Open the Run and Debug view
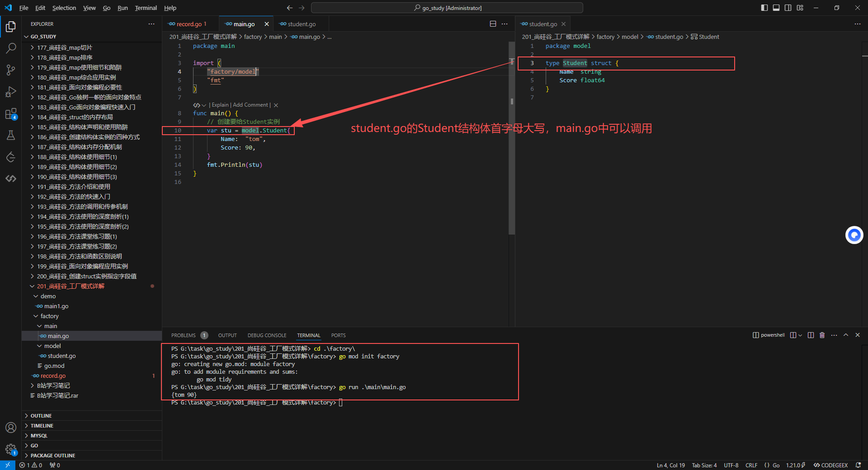 [11, 92]
